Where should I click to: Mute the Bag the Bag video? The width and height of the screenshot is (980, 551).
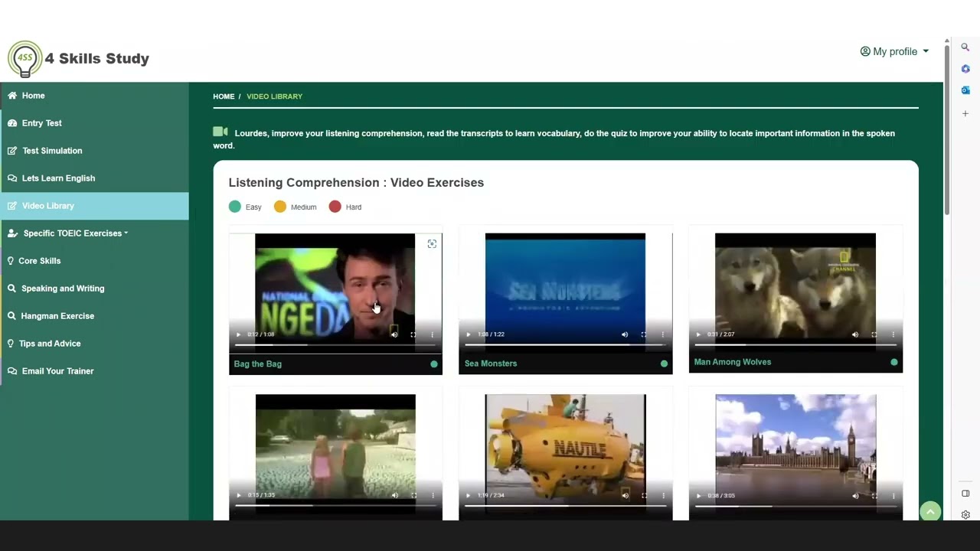[394, 334]
